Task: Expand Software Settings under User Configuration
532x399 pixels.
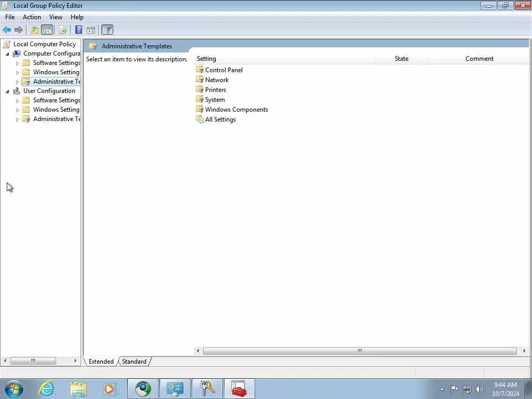Action: point(17,101)
